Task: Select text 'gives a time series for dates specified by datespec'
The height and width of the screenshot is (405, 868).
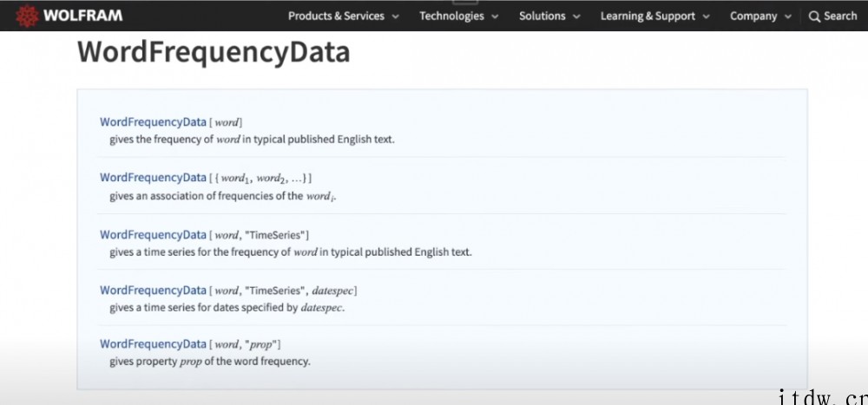Action: (x=226, y=308)
